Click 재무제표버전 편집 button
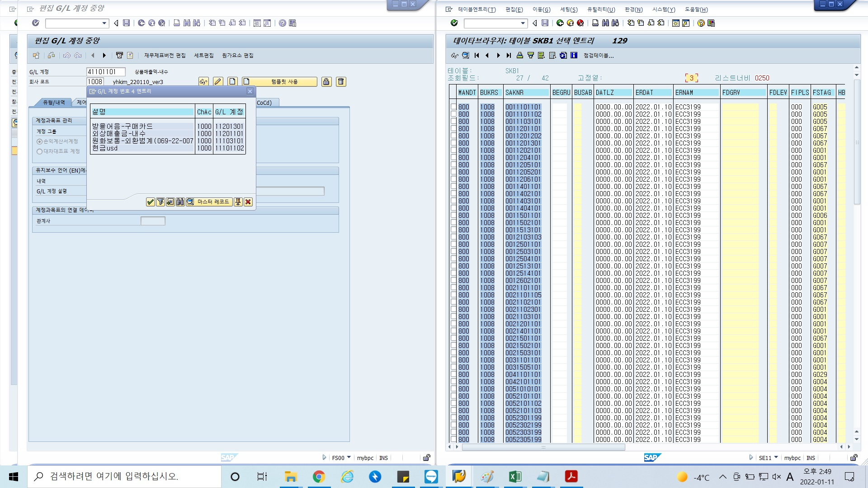Image resolution: width=868 pixels, height=488 pixels. (165, 56)
